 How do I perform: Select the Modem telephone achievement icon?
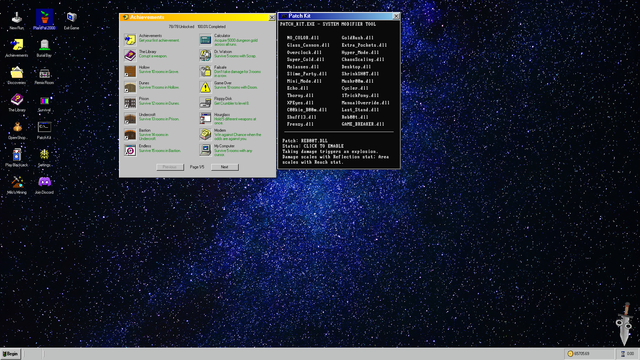(x=205, y=134)
